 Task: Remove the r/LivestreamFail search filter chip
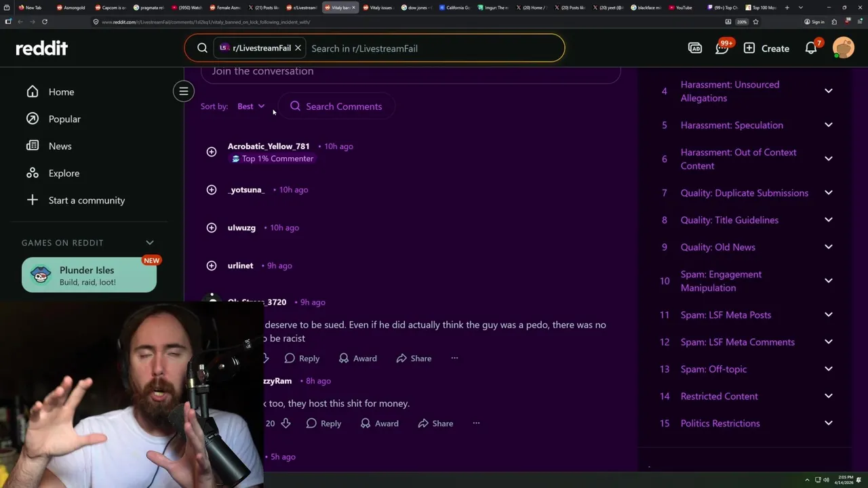[x=298, y=48]
